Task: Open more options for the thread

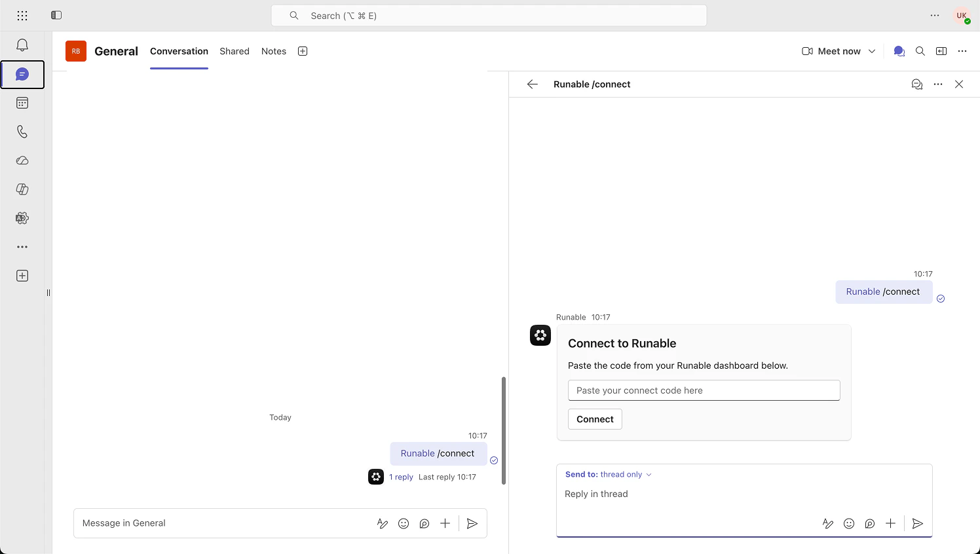Action: coord(938,84)
